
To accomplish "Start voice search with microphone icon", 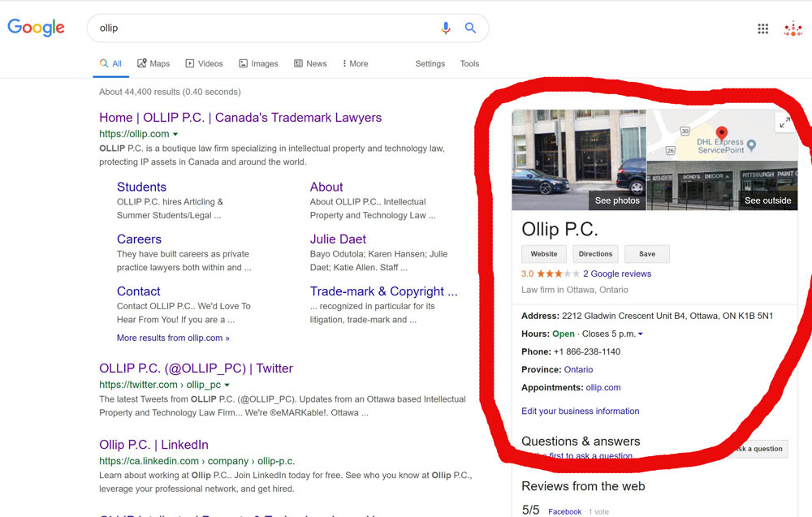I will pyautogui.click(x=445, y=28).
